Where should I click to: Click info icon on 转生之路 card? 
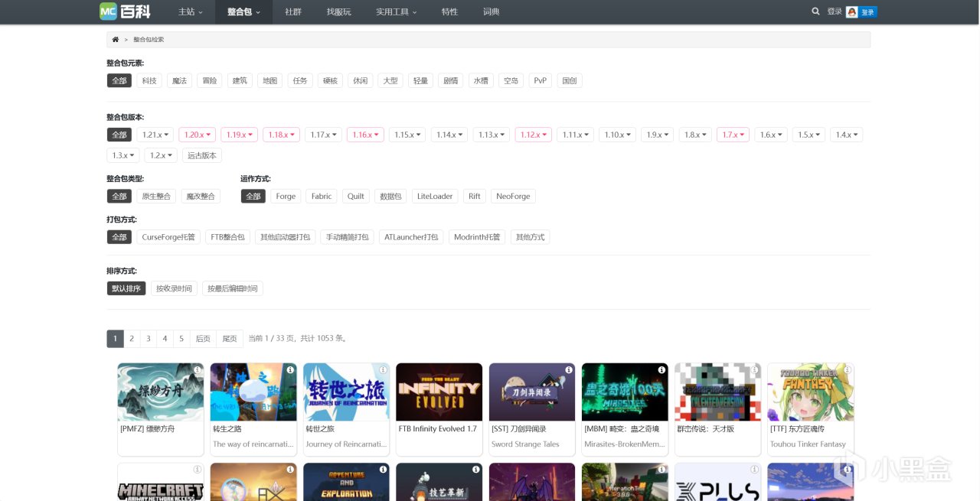(290, 369)
